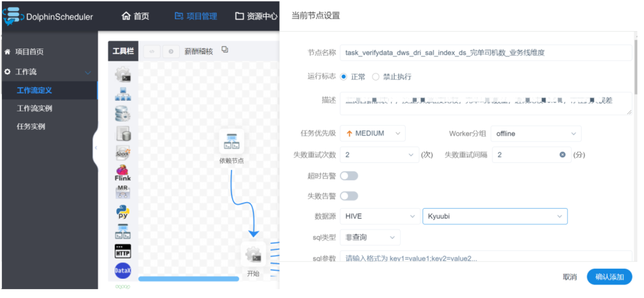Open the sql类型 非查询 dropdown
The height and width of the screenshot is (298, 644).
[x=370, y=237]
